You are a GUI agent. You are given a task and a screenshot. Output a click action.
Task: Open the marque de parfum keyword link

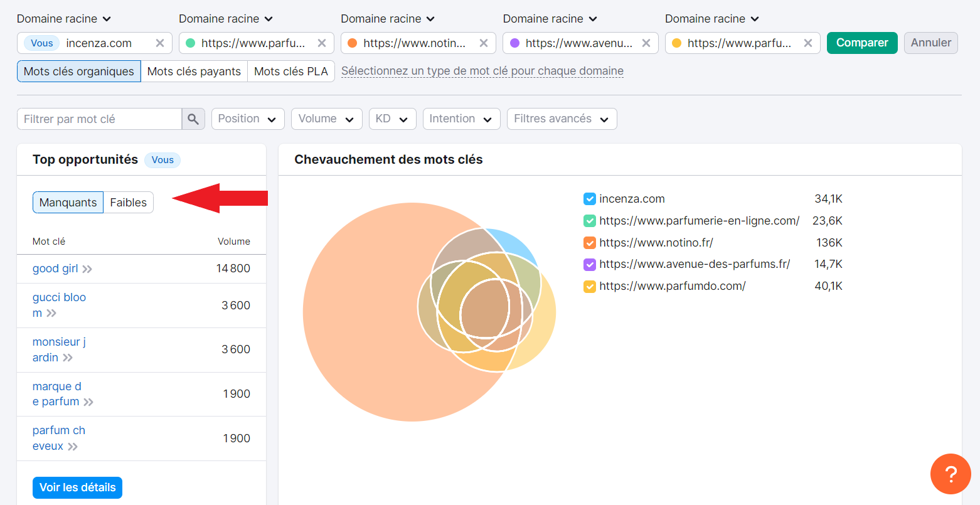click(x=56, y=394)
